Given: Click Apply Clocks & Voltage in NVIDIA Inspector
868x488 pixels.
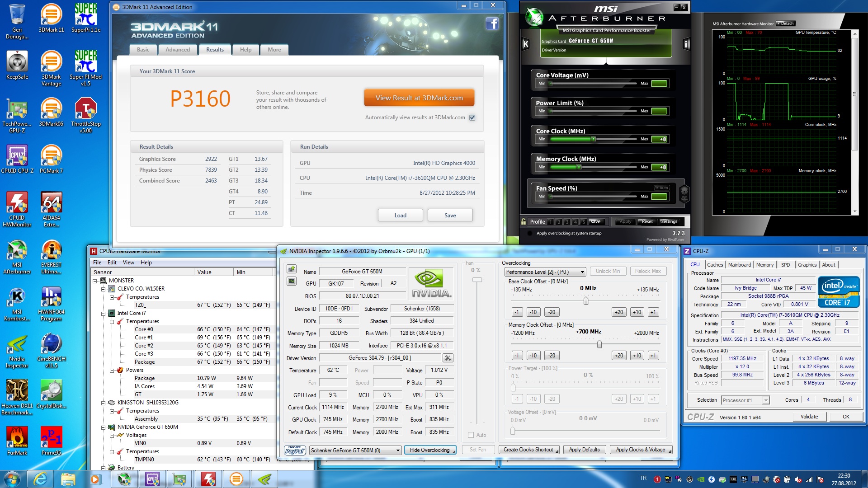Looking at the screenshot, I should [x=641, y=450].
